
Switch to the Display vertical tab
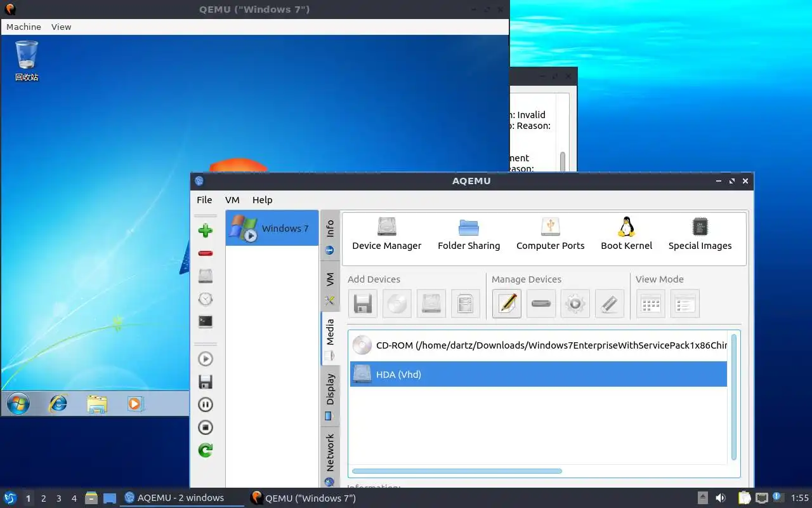330,396
